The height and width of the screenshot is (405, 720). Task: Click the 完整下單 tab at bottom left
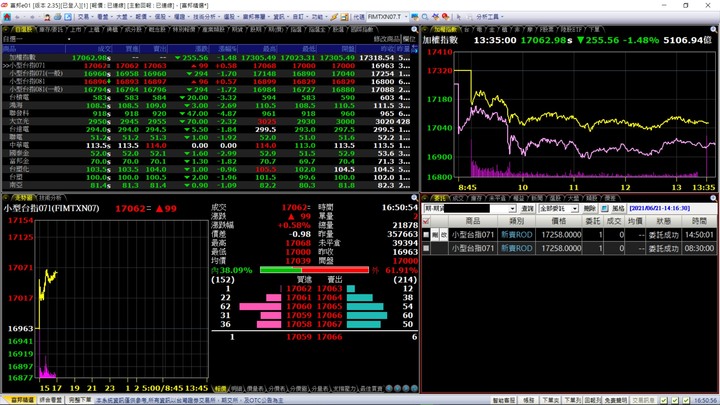pos(80,400)
